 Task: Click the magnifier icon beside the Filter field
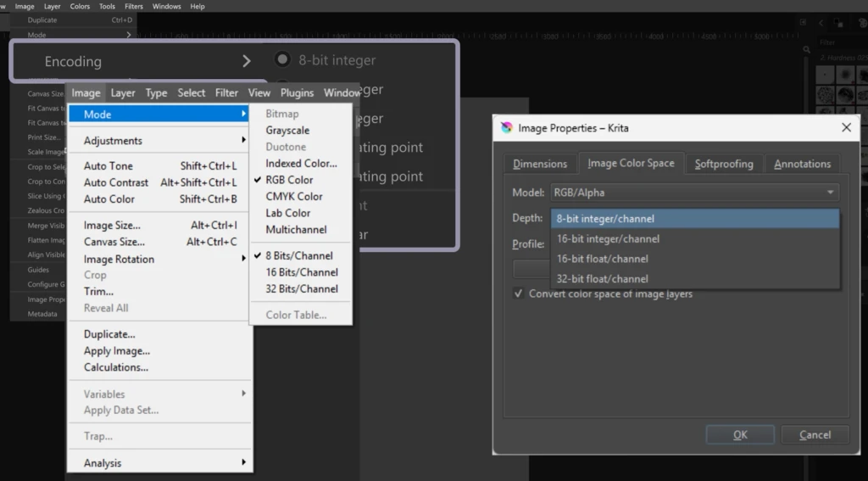[807, 50]
